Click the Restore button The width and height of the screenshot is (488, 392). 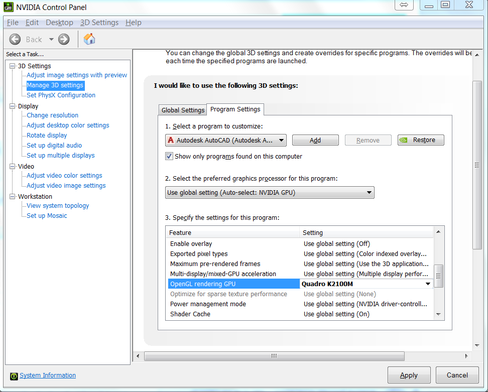click(421, 140)
